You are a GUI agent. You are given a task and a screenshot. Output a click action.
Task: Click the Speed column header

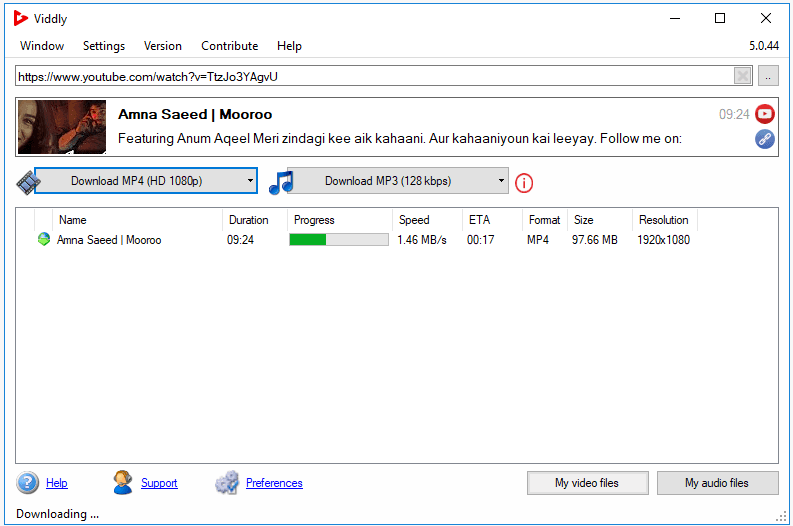414,220
